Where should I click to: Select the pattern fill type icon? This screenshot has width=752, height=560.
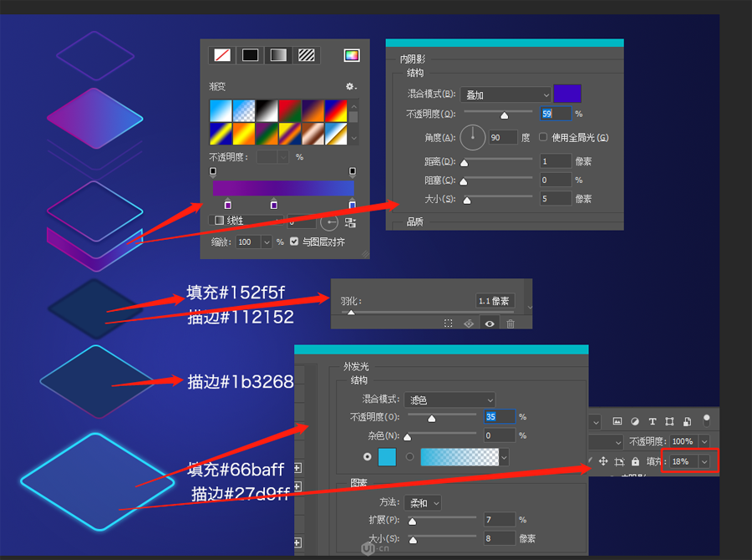click(x=306, y=55)
